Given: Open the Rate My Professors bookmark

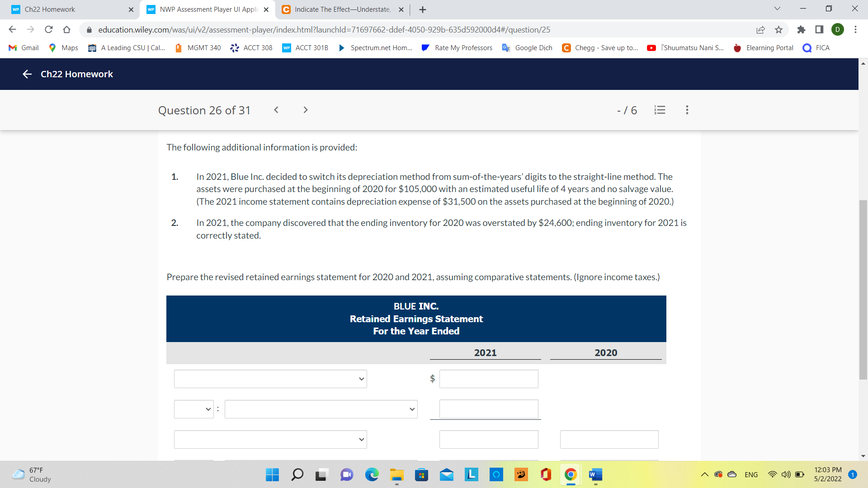Looking at the screenshot, I should click(x=457, y=47).
